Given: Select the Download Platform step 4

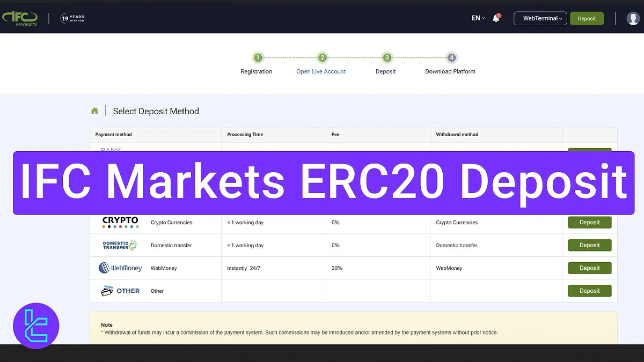Looking at the screenshot, I should [x=451, y=57].
